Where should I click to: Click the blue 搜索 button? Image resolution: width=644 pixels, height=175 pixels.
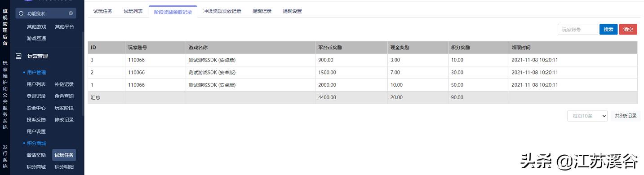click(608, 29)
